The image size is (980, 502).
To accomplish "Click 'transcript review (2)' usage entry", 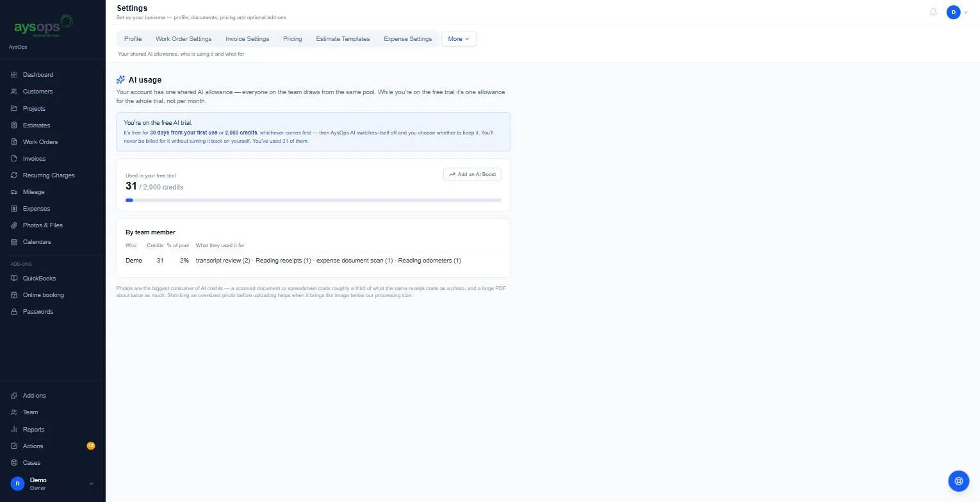I will point(223,261).
